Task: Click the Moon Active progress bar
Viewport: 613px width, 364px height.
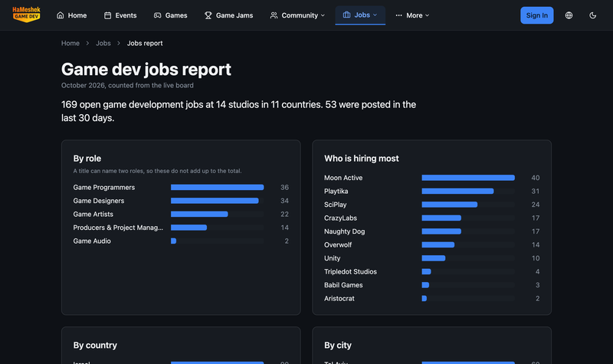Action: (x=468, y=178)
